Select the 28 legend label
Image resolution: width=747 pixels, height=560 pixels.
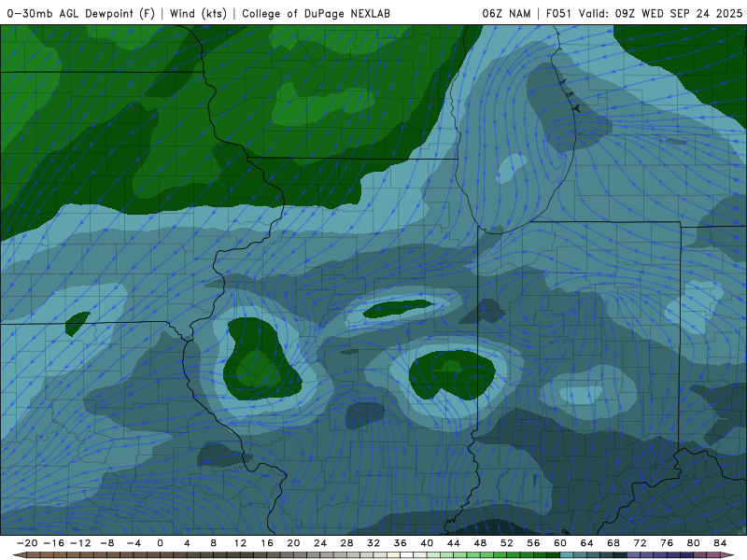click(x=346, y=543)
